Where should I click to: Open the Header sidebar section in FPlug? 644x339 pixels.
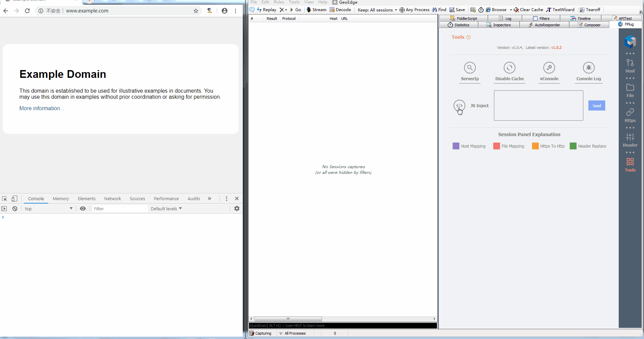[630, 140]
